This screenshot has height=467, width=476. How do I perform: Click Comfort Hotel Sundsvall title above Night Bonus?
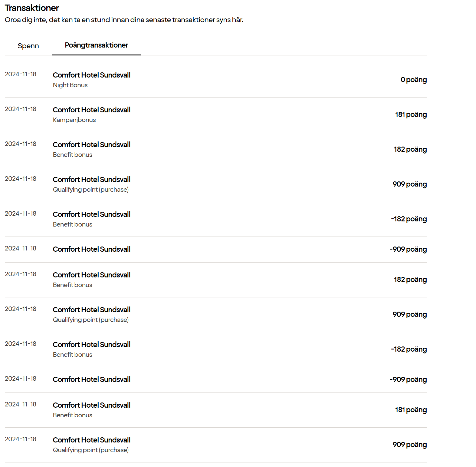[x=91, y=75]
